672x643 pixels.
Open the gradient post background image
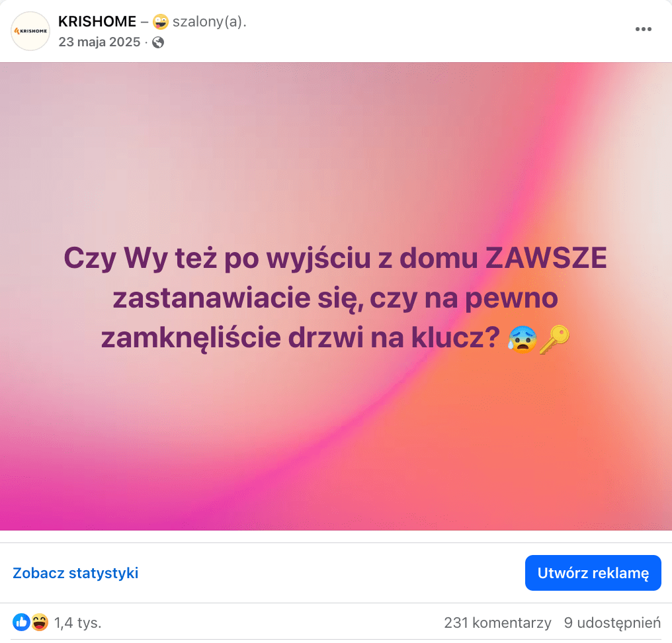(x=336, y=296)
